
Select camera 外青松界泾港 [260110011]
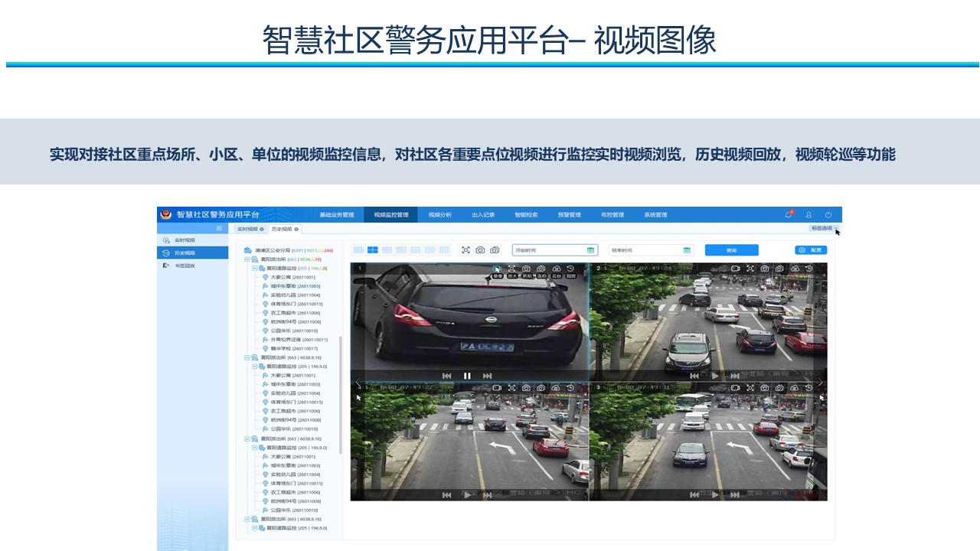[299, 340]
